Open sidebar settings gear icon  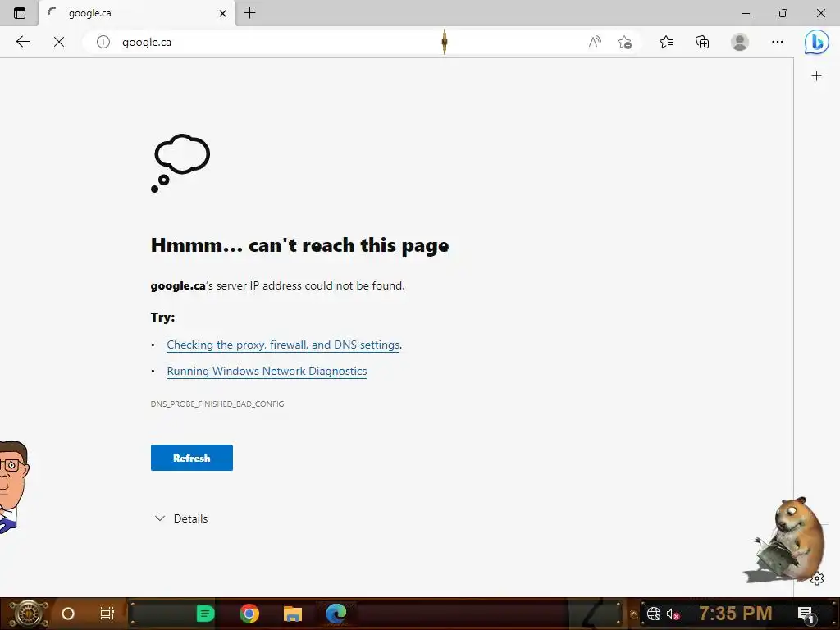817,578
